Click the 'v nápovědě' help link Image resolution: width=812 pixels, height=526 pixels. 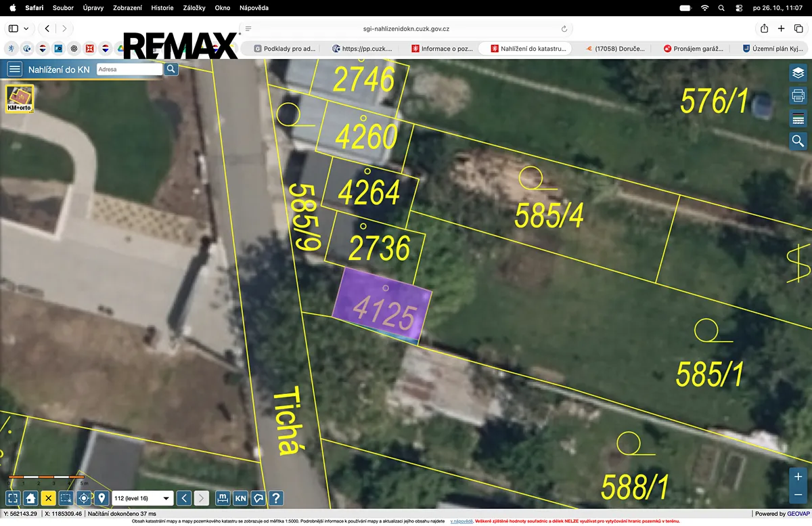[x=461, y=521]
